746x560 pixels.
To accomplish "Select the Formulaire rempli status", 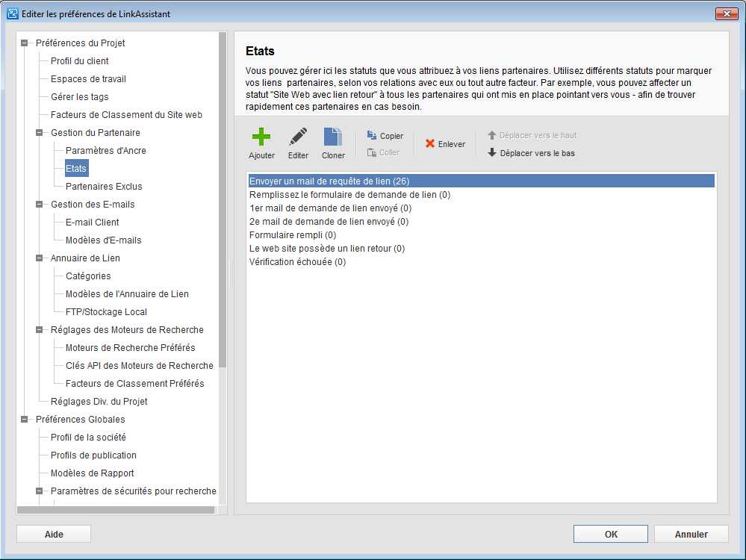I will click(482, 235).
